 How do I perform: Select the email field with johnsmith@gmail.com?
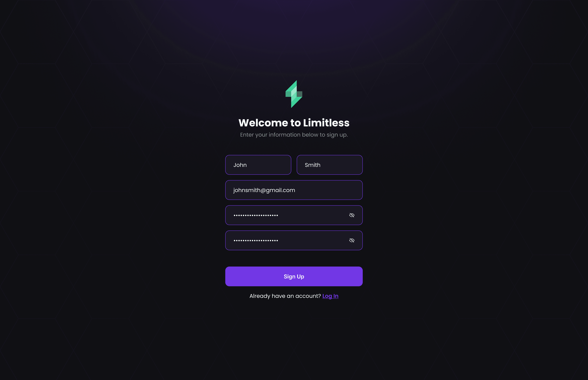pyautogui.click(x=294, y=190)
